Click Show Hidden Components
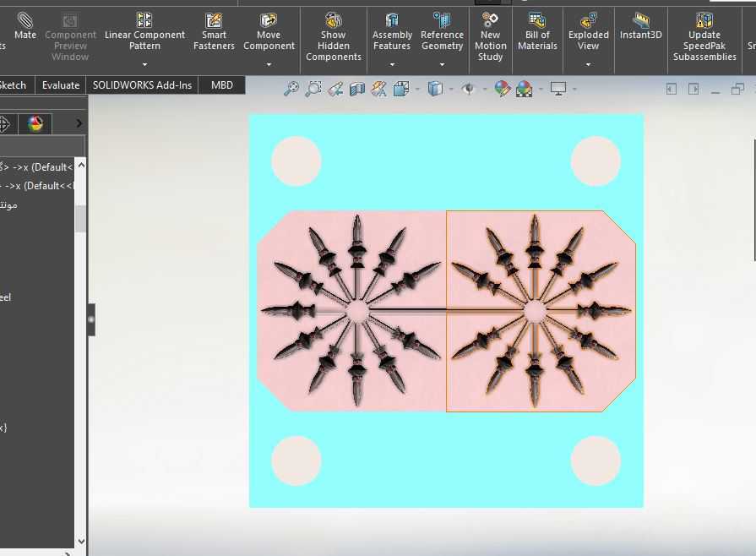756x556 pixels. [x=333, y=36]
